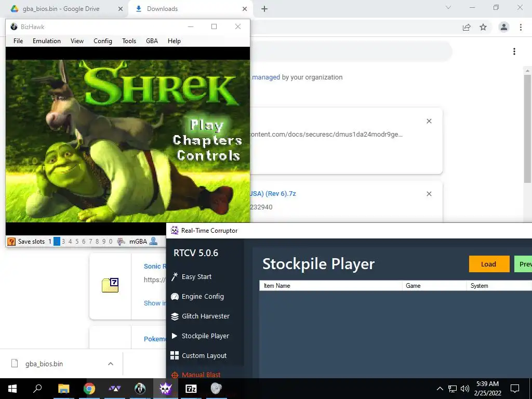Bookmark this page with the star icon
532x399 pixels.
pyautogui.click(x=483, y=27)
